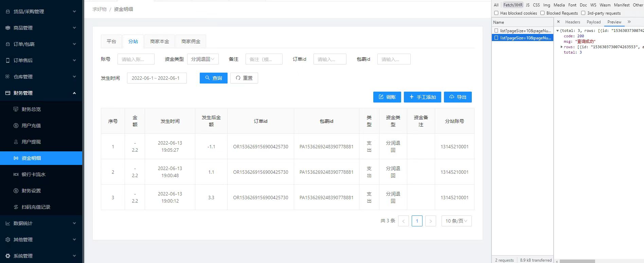Open the DevTools Payload tab
644x263 pixels.
[x=594, y=22]
